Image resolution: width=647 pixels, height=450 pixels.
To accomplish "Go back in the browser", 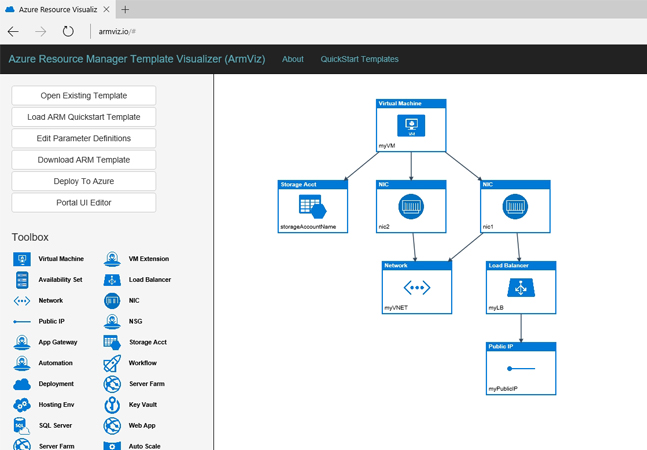I will coord(13,31).
